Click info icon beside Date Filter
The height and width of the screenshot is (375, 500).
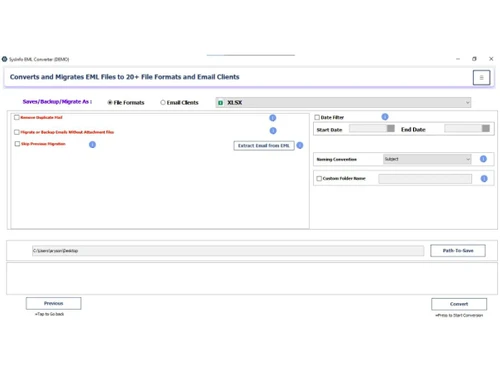point(385,117)
